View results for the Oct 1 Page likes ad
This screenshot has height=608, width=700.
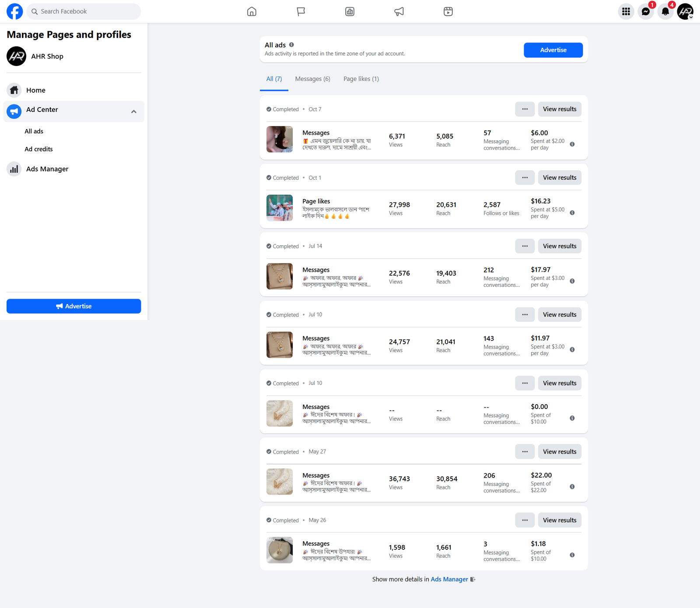coord(559,178)
